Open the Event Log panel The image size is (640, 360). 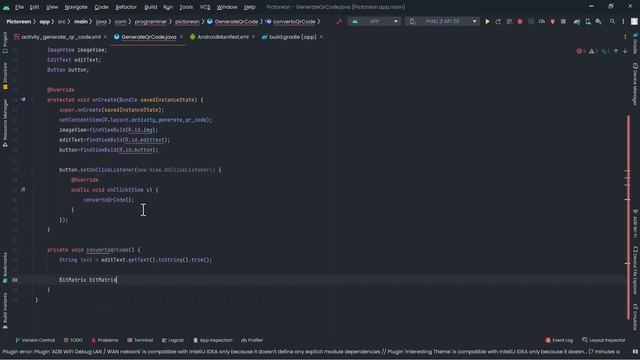(559, 340)
